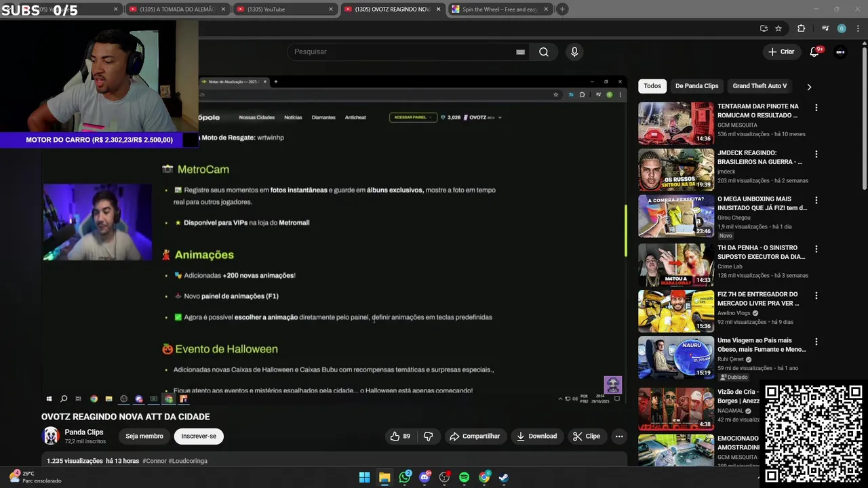Screen dimensions: 868x488
Task: Open Uma Viagem ao País thumbnail
Action: point(675,358)
